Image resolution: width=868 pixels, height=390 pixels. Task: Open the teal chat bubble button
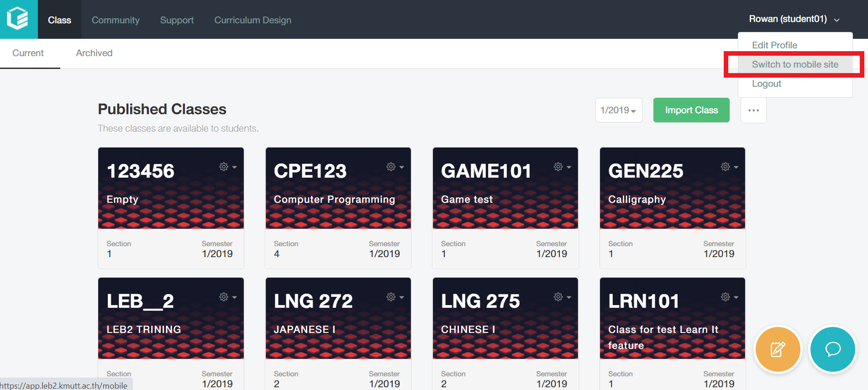coord(833,349)
